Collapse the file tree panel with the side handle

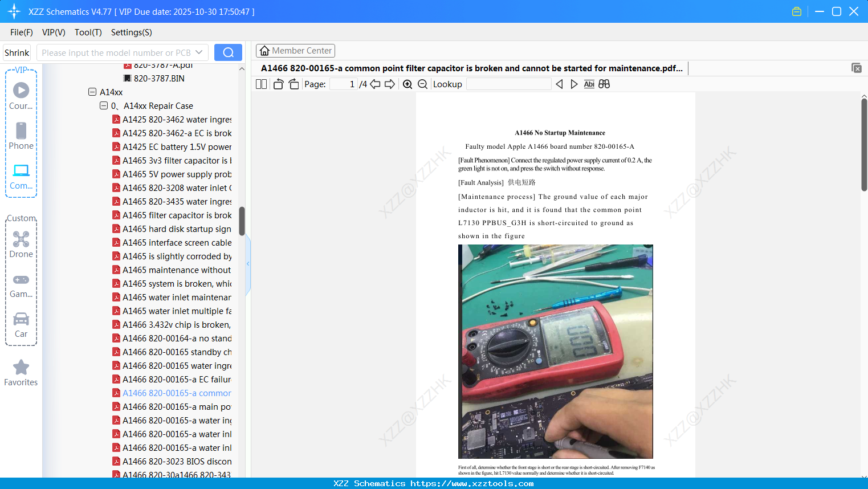pyautogui.click(x=248, y=264)
